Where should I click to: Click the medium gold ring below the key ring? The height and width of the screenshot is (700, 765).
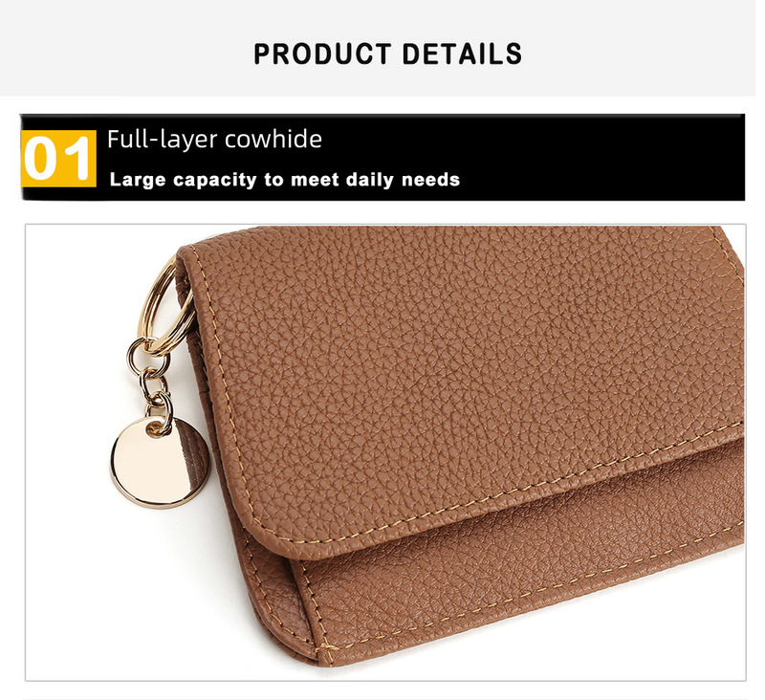148,357
